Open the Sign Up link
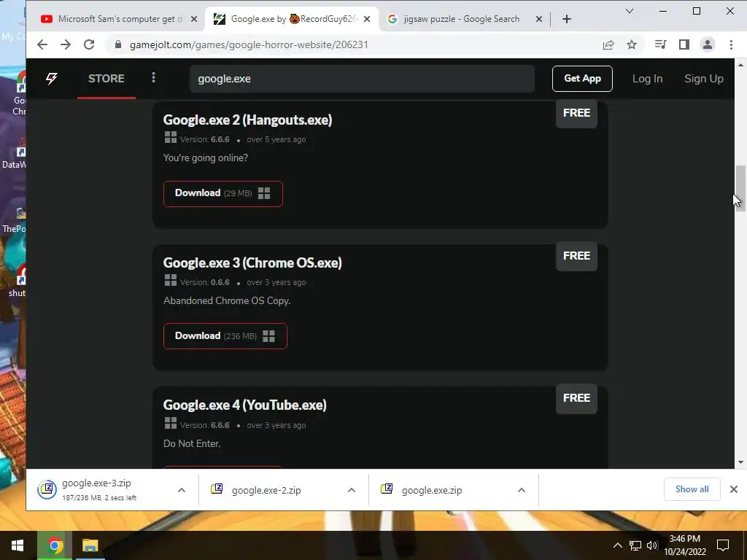Screen dimensions: 747x560 [704, 79]
